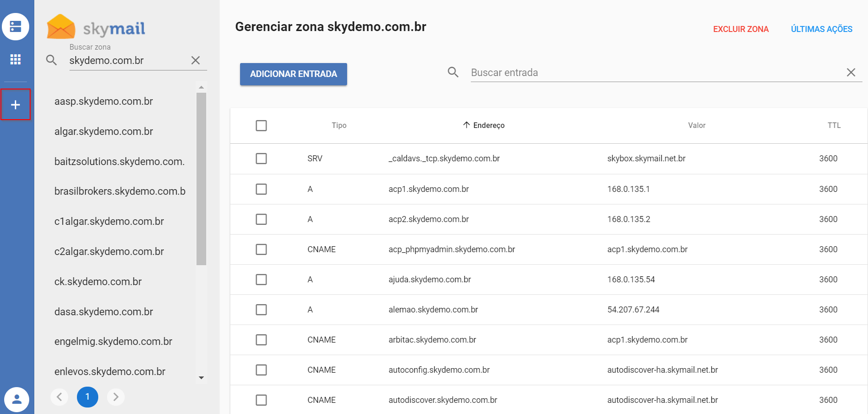This screenshot has width=868, height=414.
Task: Open the user profile avatar icon
Action: point(17,399)
